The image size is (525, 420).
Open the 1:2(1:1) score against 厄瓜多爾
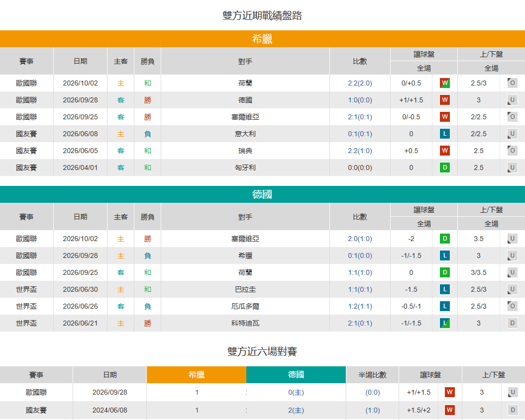point(360,306)
